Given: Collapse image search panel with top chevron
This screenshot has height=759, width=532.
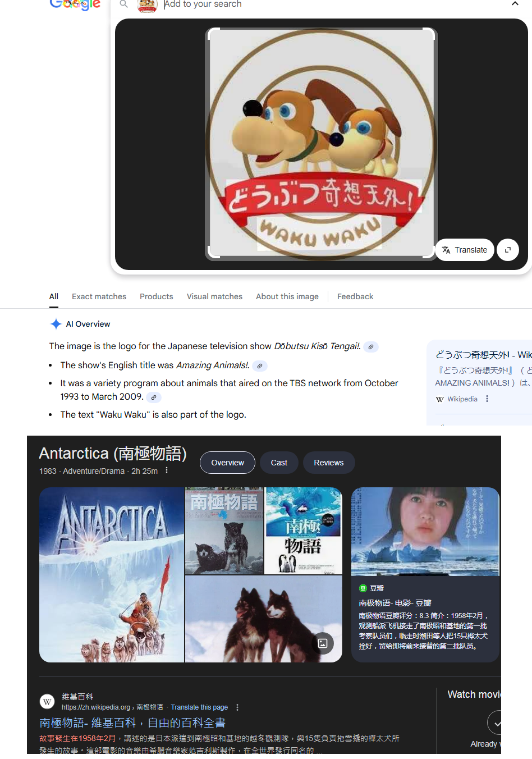Looking at the screenshot, I should pyautogui.click(x=515, y=4).
